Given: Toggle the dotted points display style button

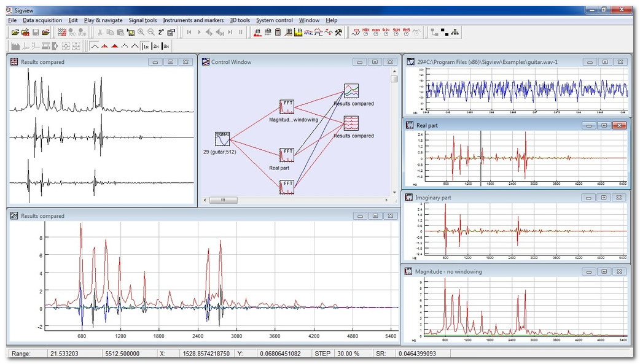Looking at the screenshot, I should [x=125, y=46].
